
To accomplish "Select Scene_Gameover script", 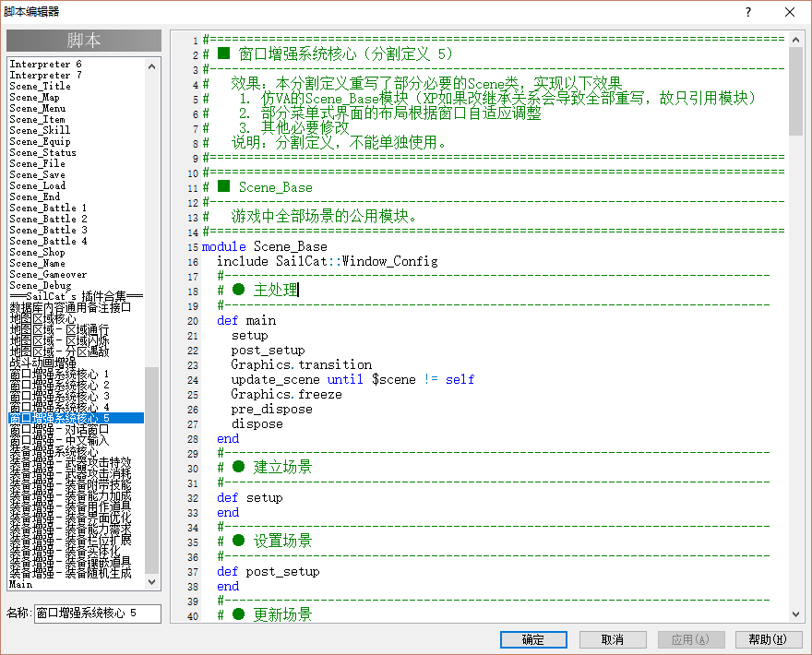I will point(48,274).
